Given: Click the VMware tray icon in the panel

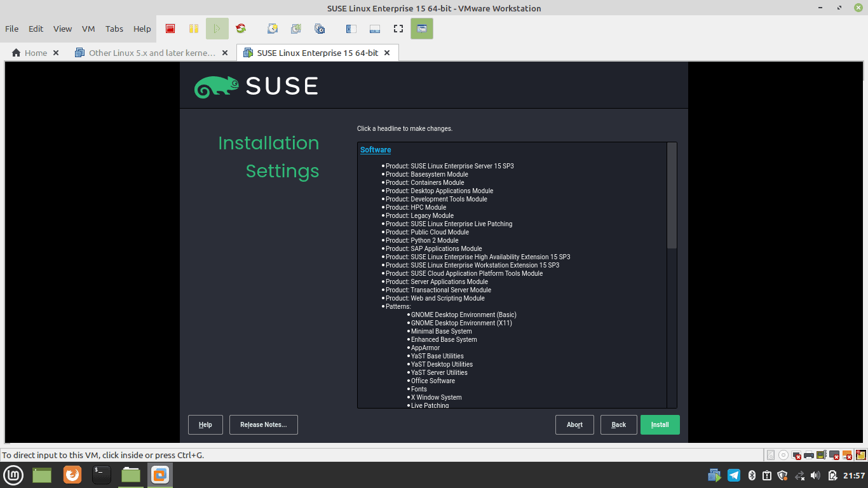Looking at the screenshot, I should (x=715, y=475).
